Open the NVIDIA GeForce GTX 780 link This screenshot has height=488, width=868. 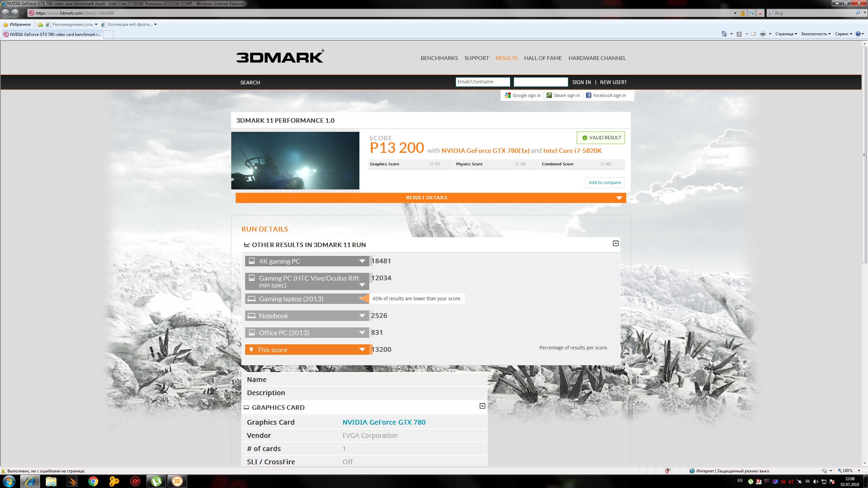384,422
